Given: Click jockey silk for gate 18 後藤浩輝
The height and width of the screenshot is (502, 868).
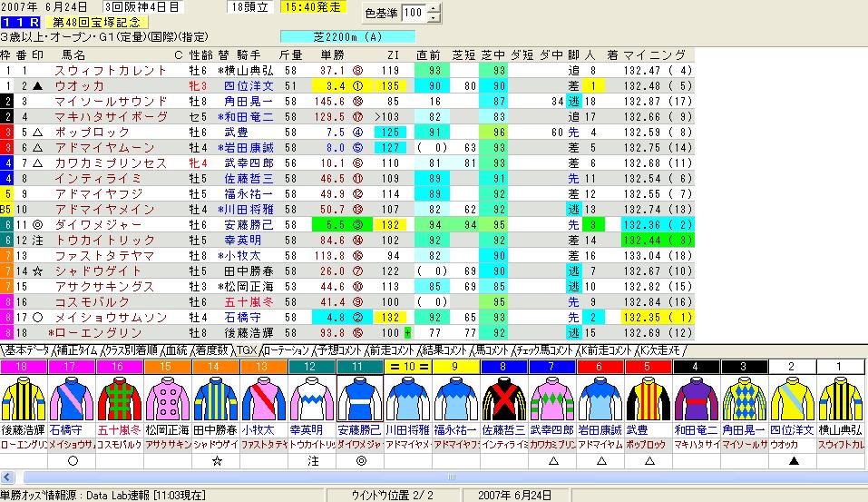Looking at the screenshot, I should coord(24,399).
